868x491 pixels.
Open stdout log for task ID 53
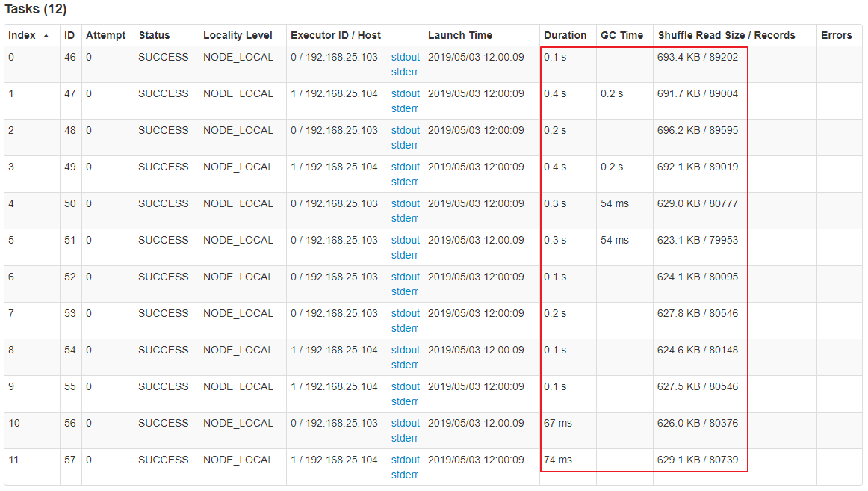click(405, 312)
